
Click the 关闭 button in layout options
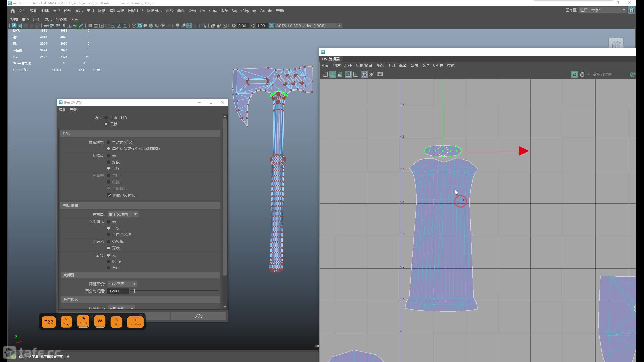click(199, 316)
